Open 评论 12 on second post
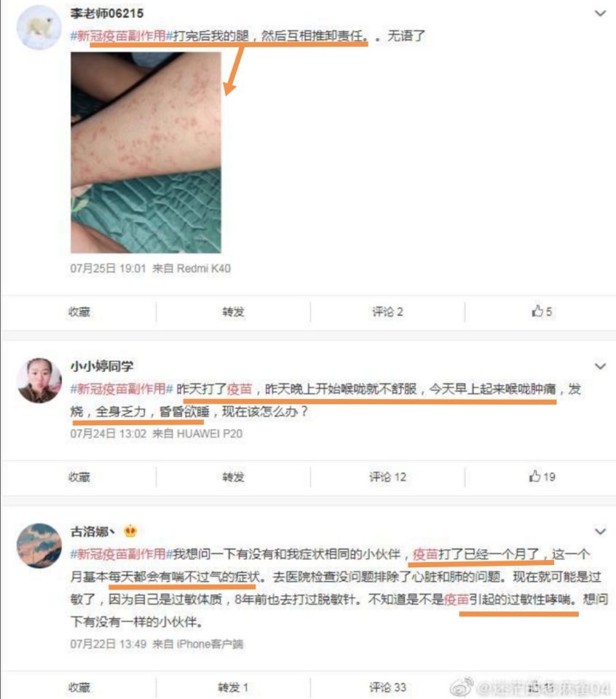This screenshot has height=699, width=616. (x=388, y=477)
